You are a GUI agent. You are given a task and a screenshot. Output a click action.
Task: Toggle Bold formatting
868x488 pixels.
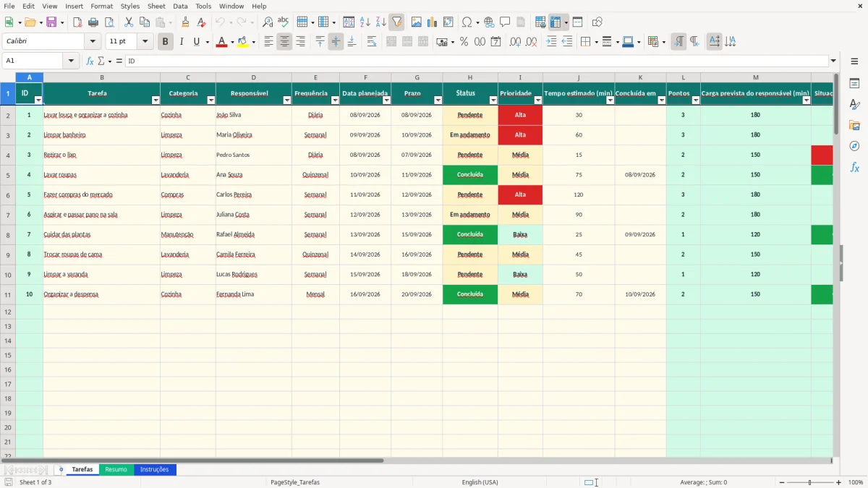tap(166, 42)
